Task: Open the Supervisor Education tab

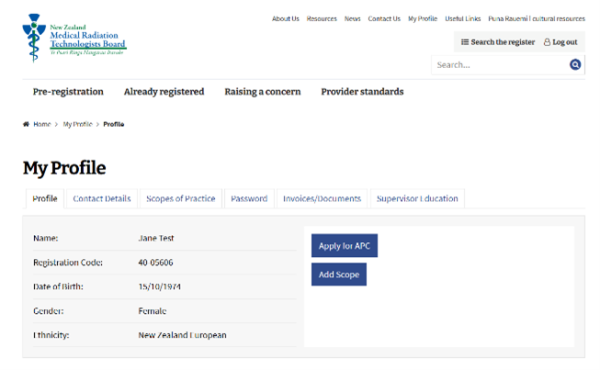Action: point(417,199)
